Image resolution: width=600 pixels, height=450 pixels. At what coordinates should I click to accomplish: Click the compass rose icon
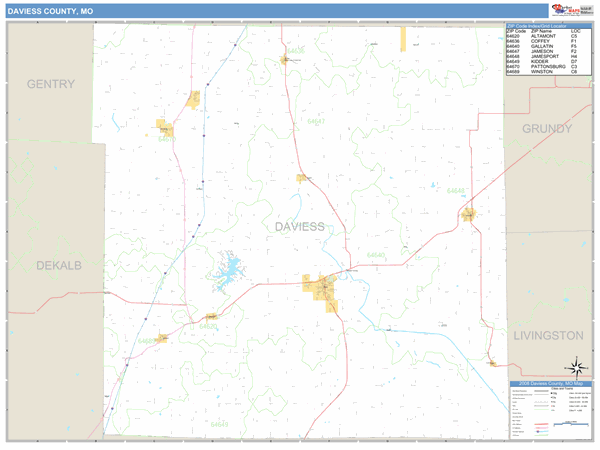(577, 366)
